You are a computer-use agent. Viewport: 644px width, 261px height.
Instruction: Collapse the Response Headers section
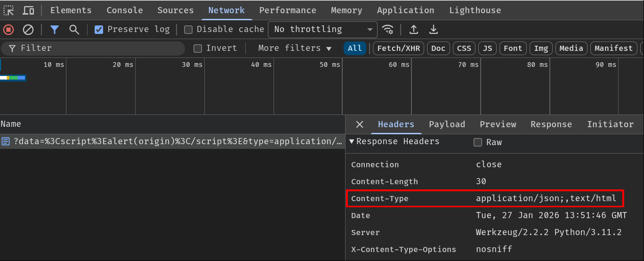tap(352, 141)
